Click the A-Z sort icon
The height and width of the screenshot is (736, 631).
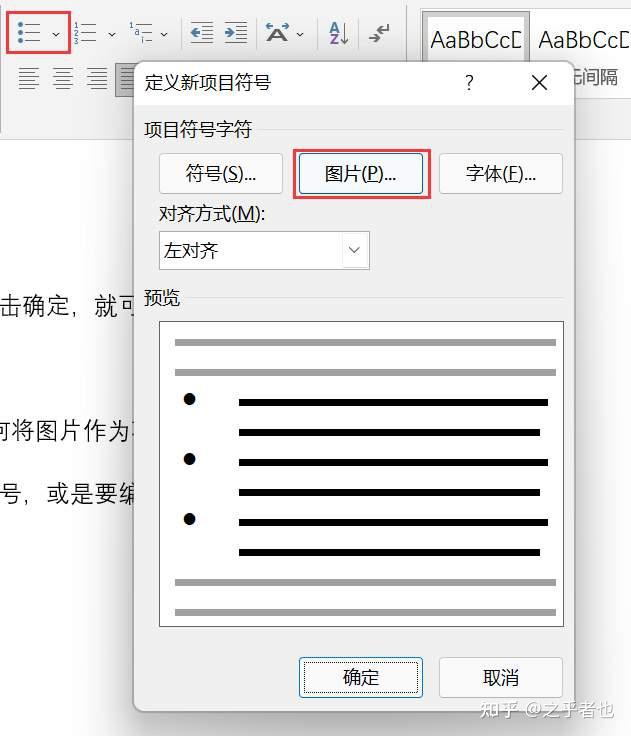click(339, 33)
